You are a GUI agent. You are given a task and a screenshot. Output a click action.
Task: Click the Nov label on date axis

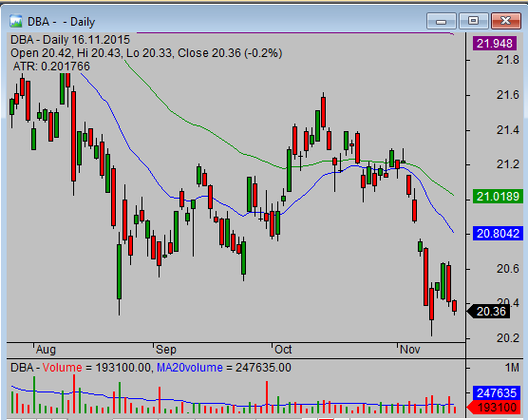[x=410, y=350]
